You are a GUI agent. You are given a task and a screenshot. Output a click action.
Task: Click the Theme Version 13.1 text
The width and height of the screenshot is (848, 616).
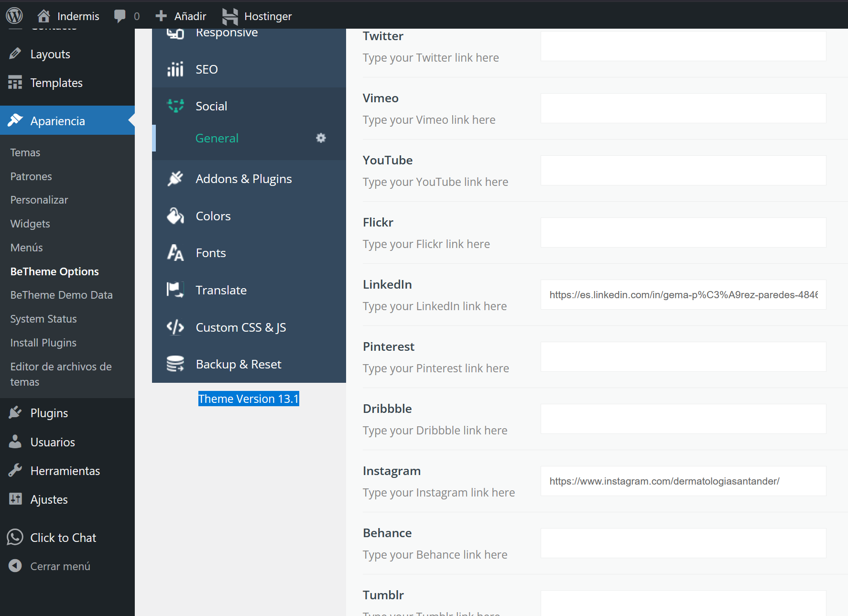(x=249, y=399)
